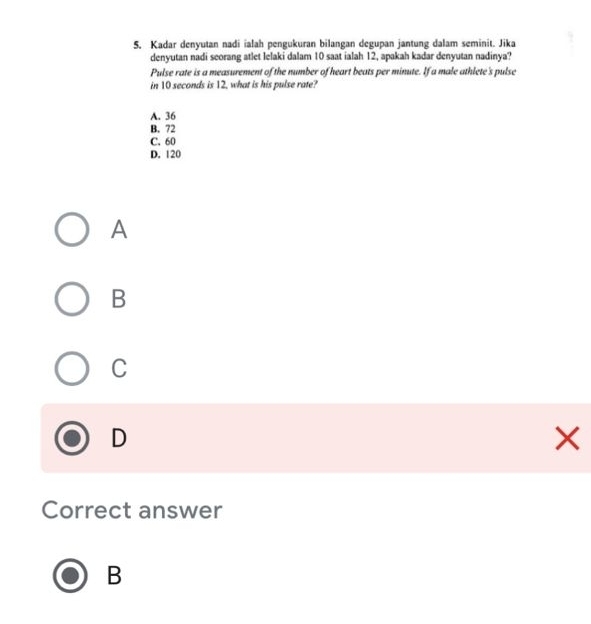Image resolution: width=591 pixels, height=624 pixels.
Task: Click the "A. 36" choice in the question image
Action: click(x=163, y=116)
